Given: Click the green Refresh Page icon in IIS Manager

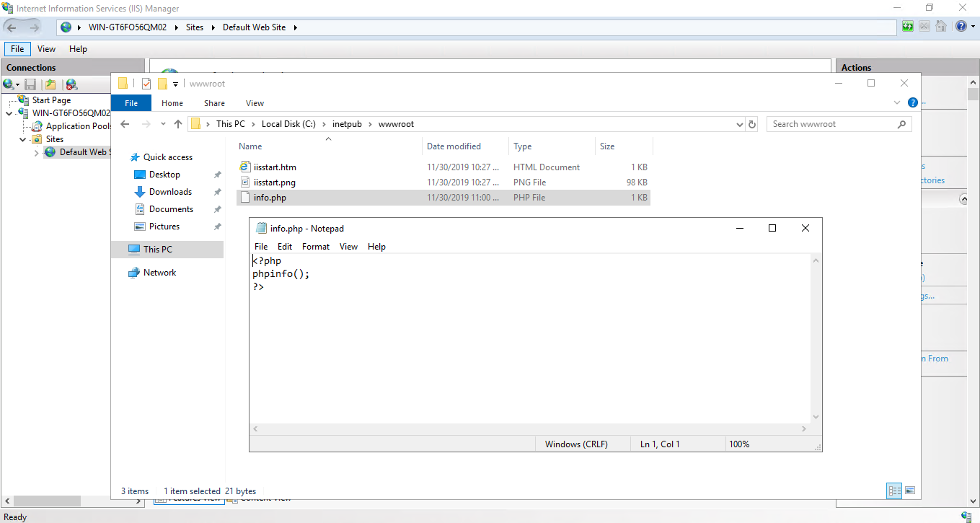Looking at the screenshot, I should pos(908,27).
